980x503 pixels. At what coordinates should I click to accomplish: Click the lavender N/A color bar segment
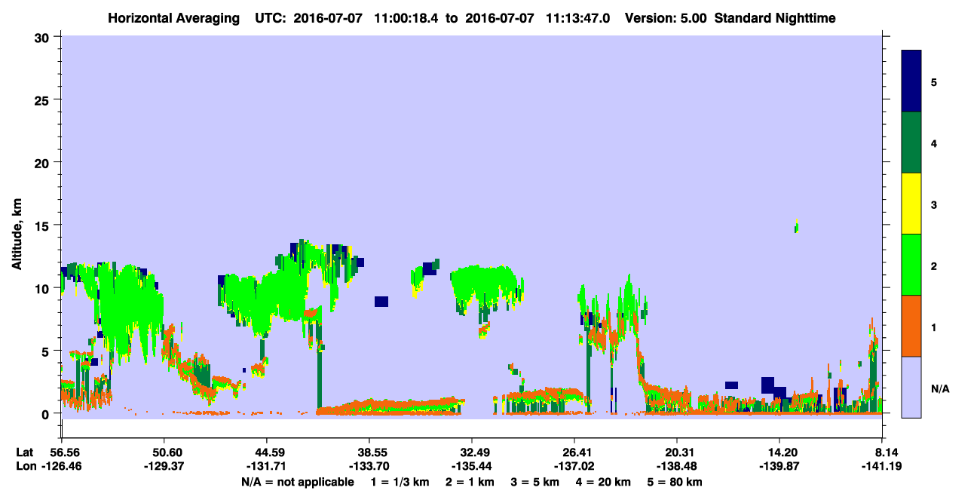point(911,387)
